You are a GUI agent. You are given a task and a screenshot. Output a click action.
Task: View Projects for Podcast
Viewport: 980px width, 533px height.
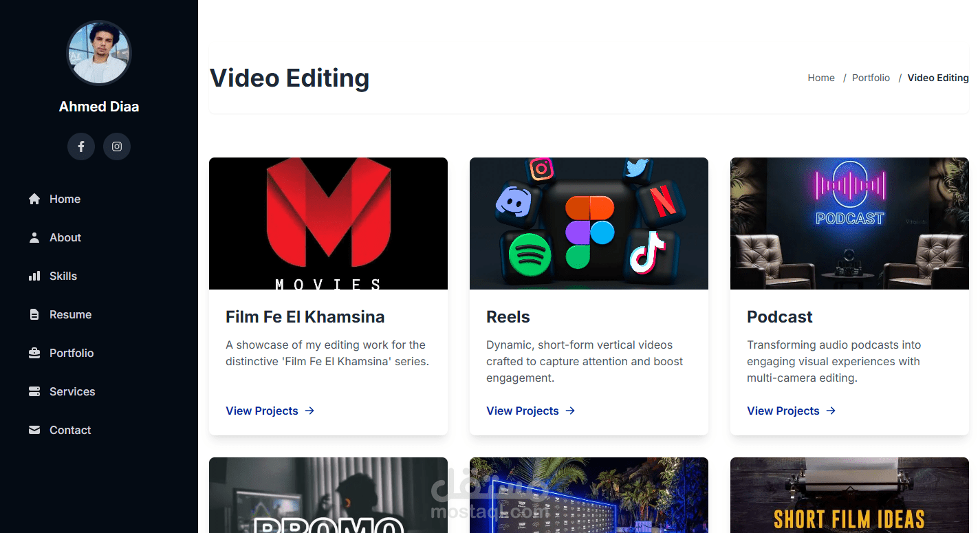(x=792, y=411)
